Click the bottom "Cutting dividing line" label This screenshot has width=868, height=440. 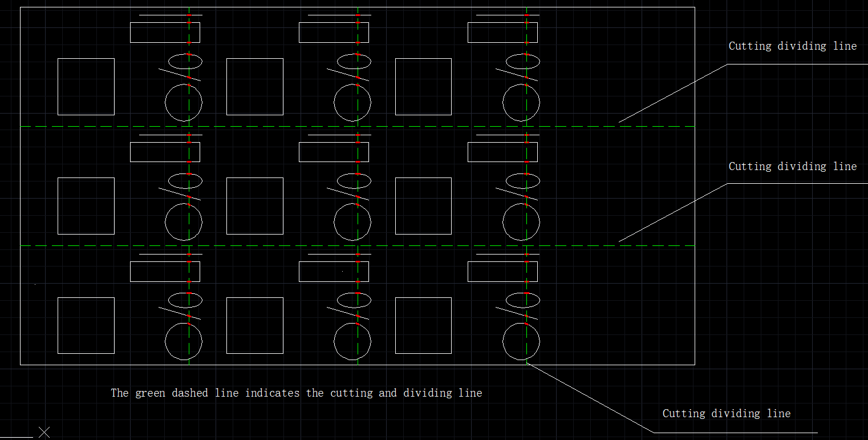coord(726,414)
